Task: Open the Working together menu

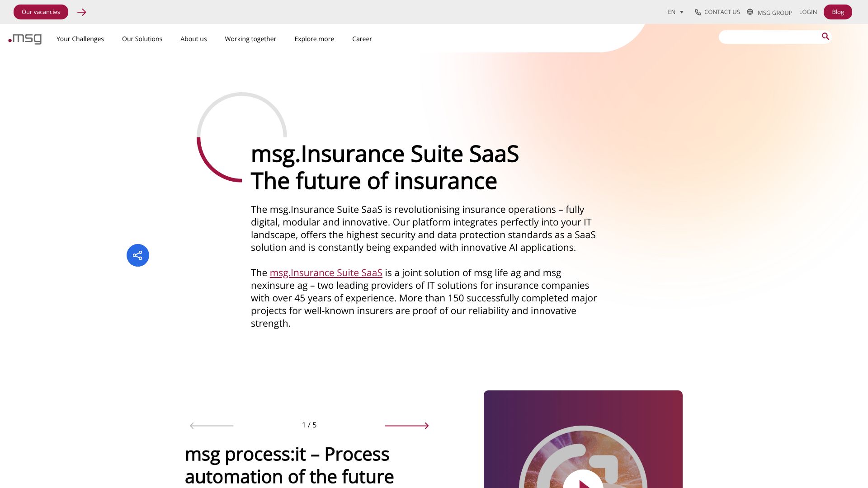Action: coord(250,39)
